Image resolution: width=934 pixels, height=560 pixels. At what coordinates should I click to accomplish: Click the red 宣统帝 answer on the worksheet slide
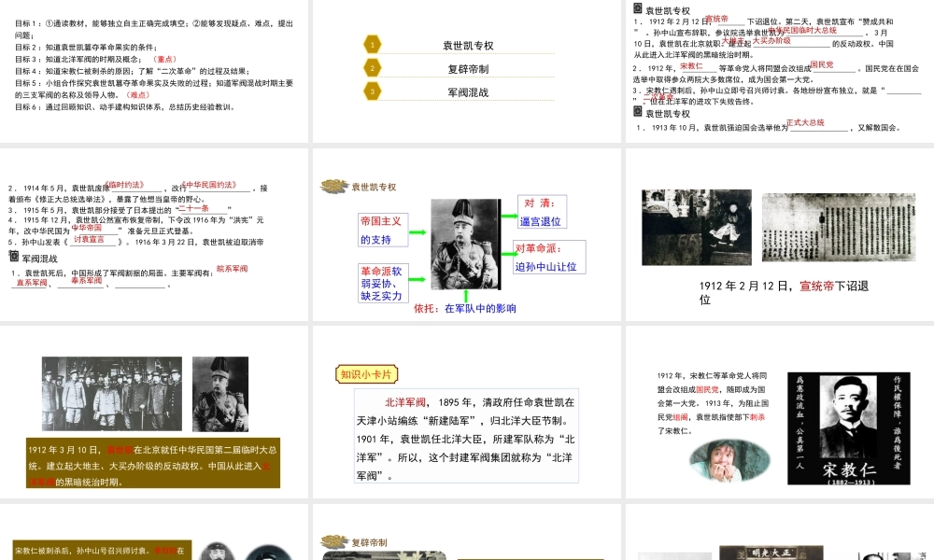[717, 19]
